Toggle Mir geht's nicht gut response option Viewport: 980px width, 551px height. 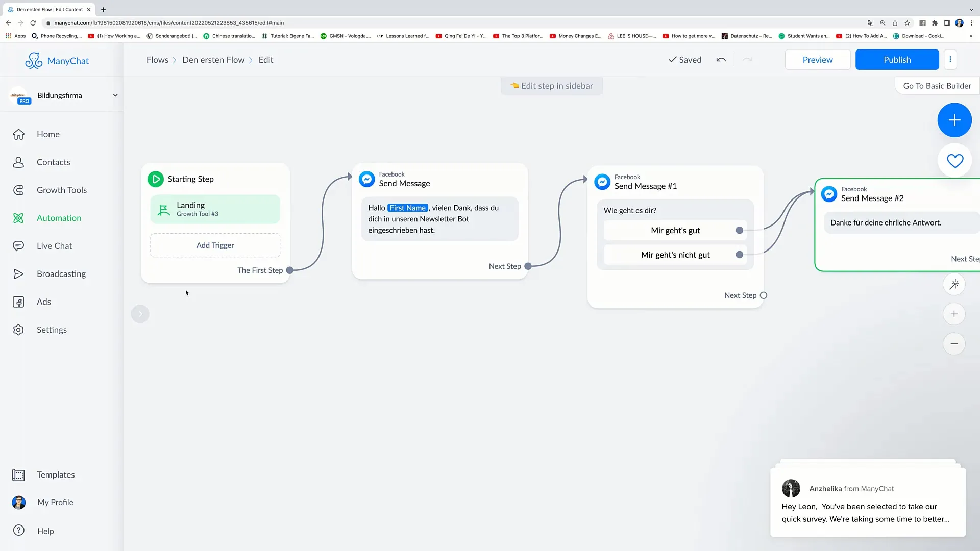pos(739,254)
